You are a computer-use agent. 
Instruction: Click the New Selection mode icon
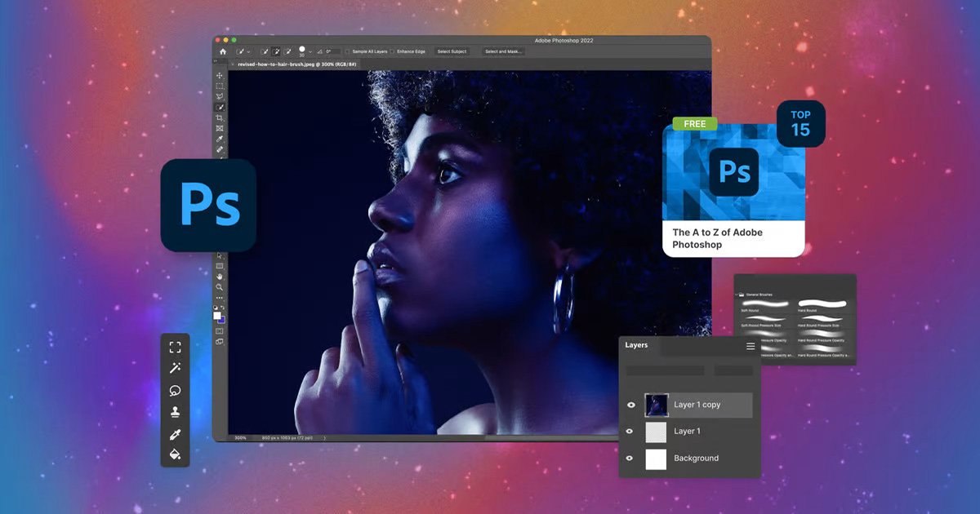click(x=264, y=51)
